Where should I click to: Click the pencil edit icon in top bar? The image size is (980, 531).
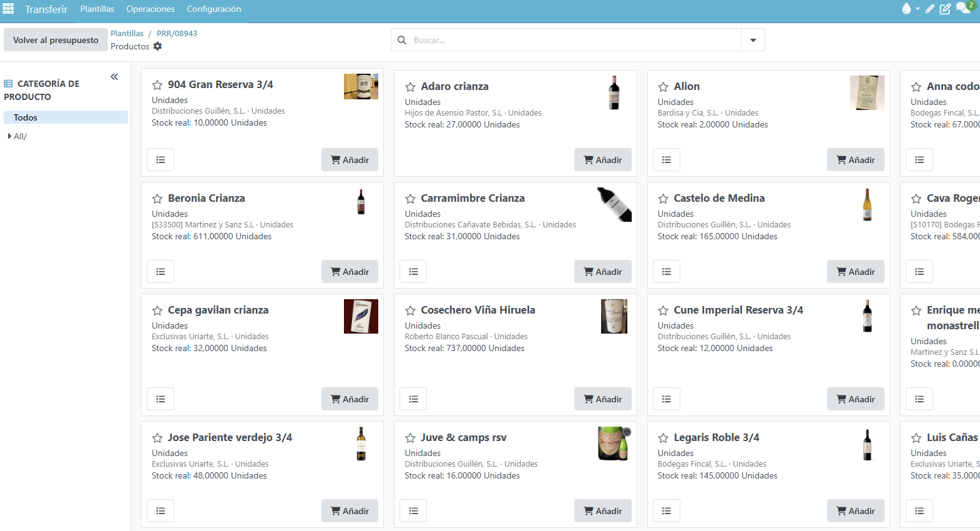pyautogui.click(x=930, y=9)
